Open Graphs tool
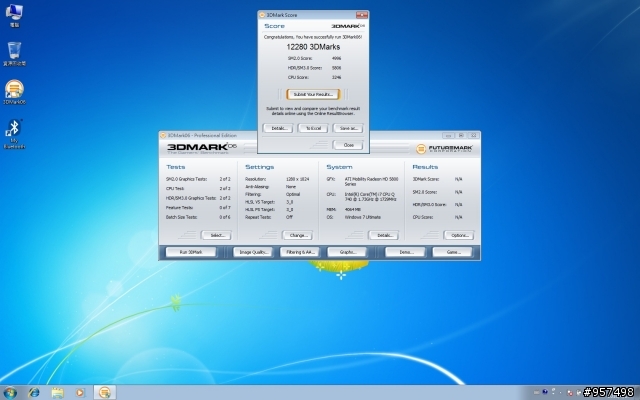This screenshot has width=640, height=400. (x=347, y=252)
